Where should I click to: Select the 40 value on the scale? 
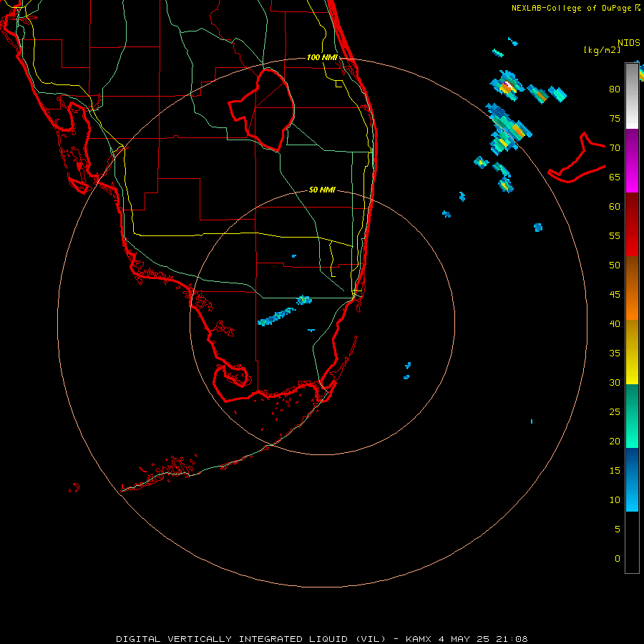[615, 324]
